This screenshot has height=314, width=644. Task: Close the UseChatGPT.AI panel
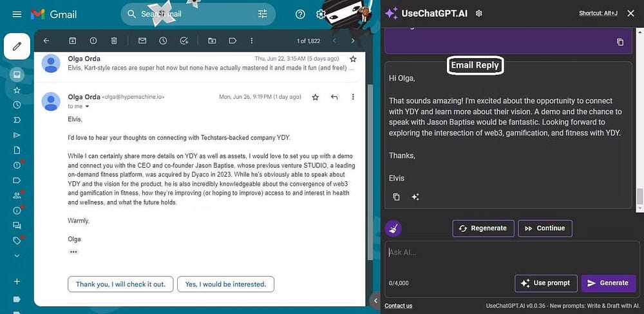(x=631, y=14)
